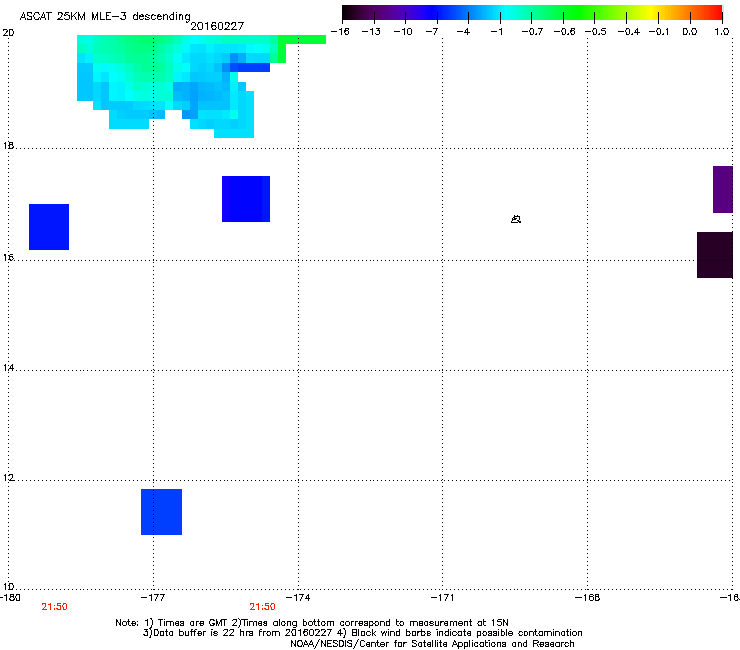
Task: Select the date label 20160227
Action: coord(217,26)
